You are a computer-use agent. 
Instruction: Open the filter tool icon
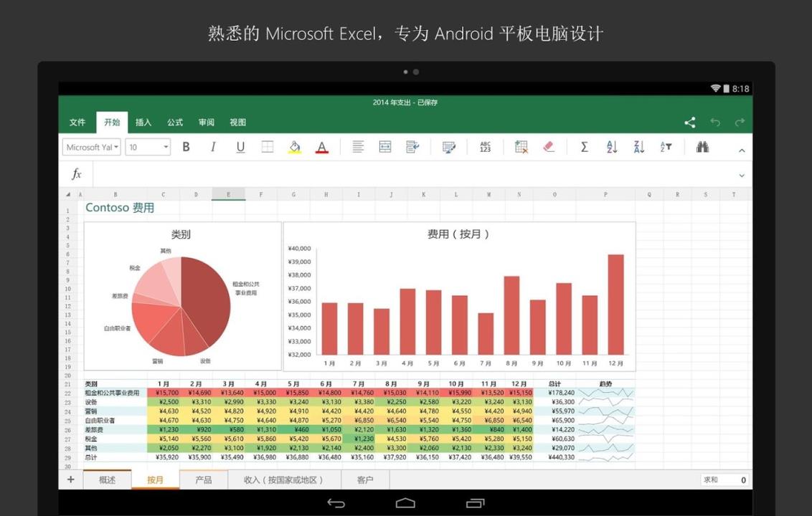tap(665, 147)
